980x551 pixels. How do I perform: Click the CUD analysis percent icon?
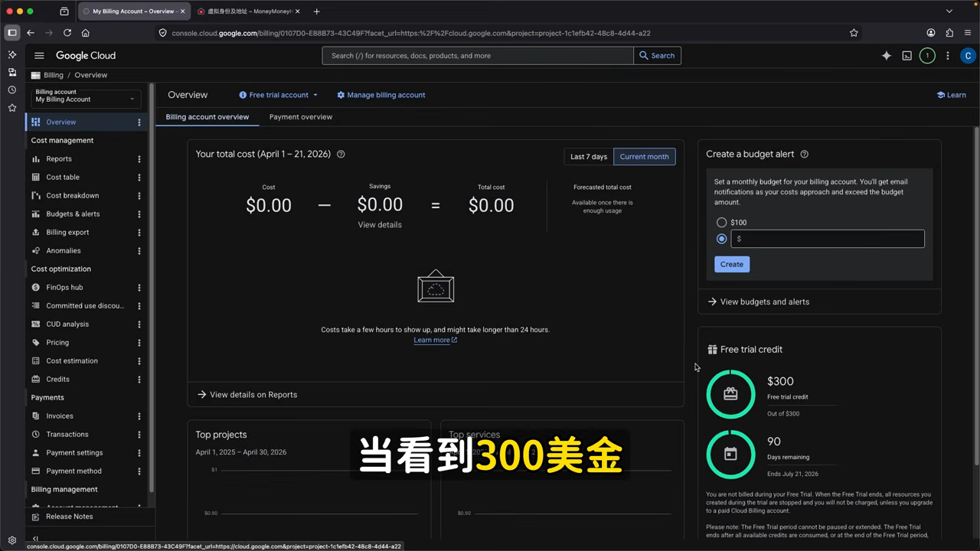click(x=36, y=324)
